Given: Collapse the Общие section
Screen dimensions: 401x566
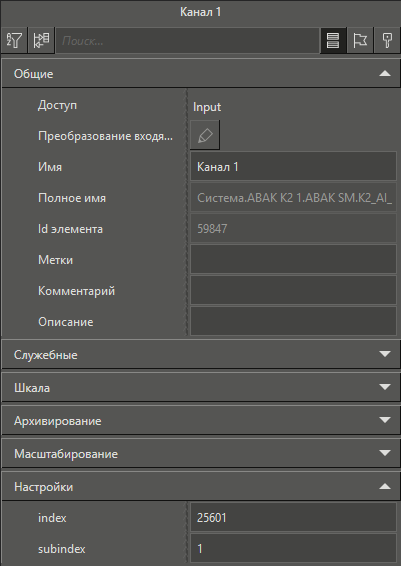Looking at the screenshot, I should click(201, 74).
